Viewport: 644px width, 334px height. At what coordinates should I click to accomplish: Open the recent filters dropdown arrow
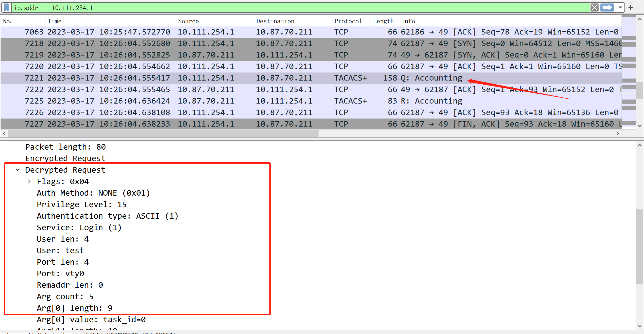click(x=620, y=7)
